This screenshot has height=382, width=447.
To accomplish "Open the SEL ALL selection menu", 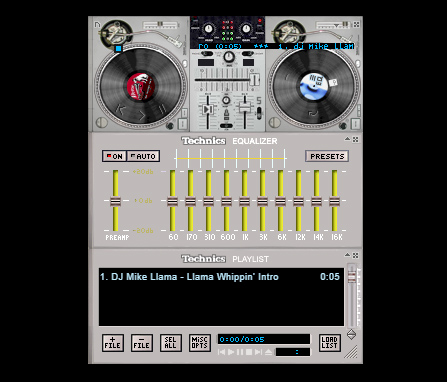I will [171, 343].
